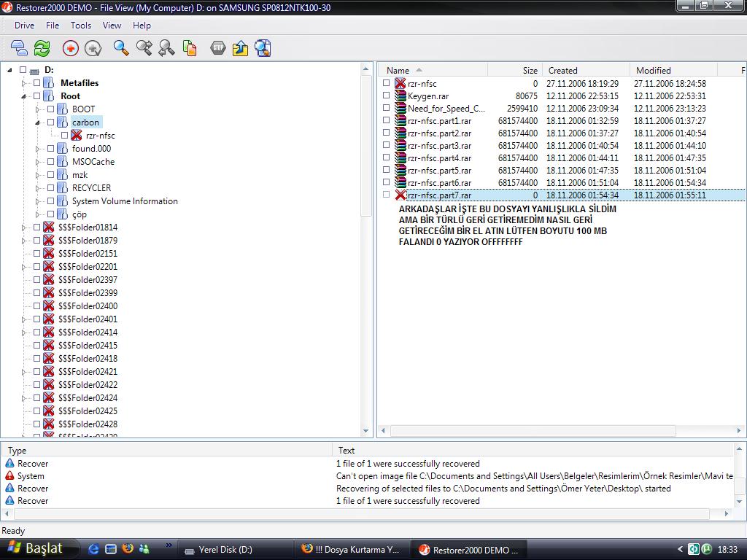Open the View menu

click(112, 26)
